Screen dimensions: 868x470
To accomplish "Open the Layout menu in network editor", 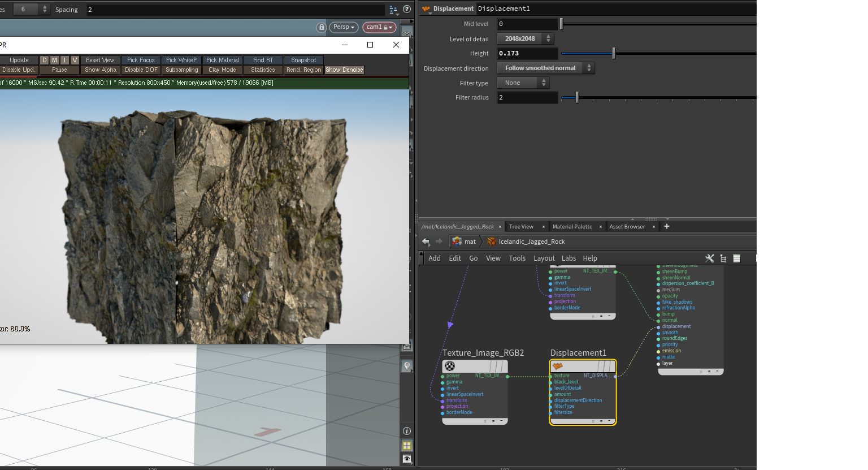I will point(544,258).
